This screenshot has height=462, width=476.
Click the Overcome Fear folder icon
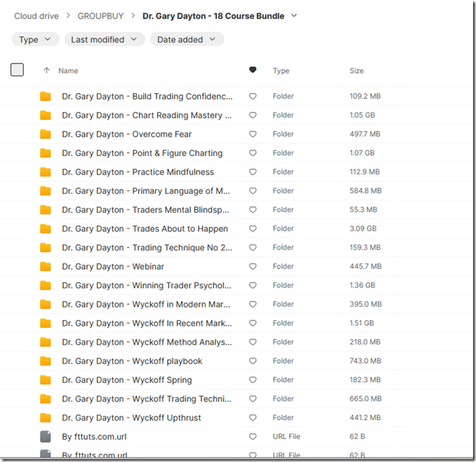click(46, 135)
